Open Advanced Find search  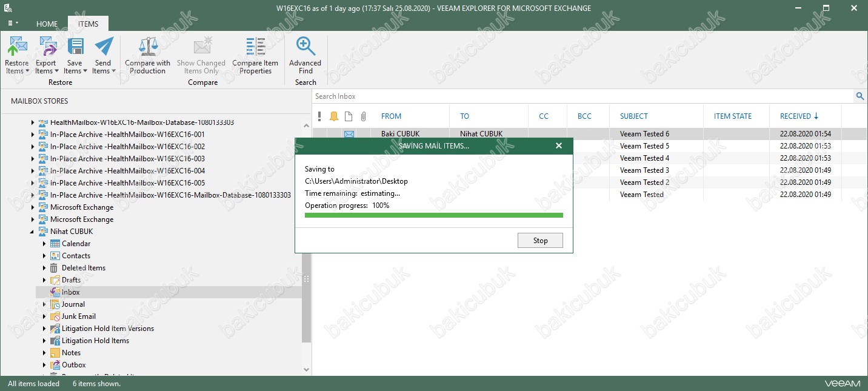305,55
